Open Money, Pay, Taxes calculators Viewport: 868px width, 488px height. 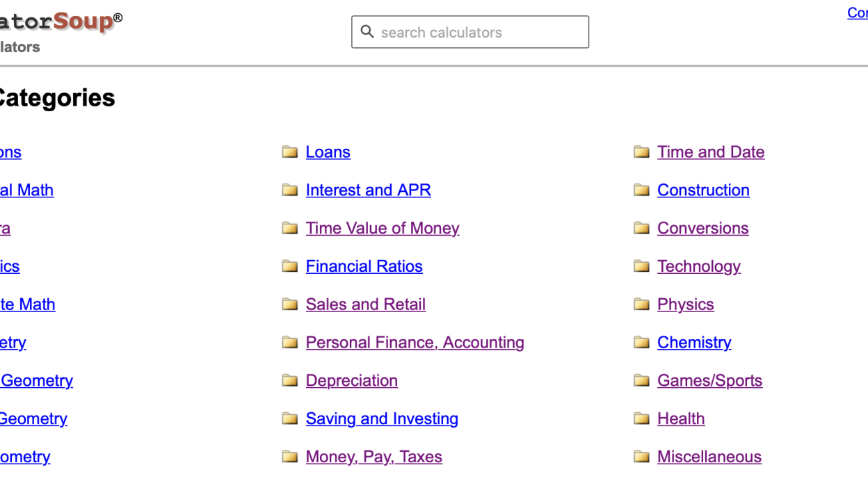373,457
